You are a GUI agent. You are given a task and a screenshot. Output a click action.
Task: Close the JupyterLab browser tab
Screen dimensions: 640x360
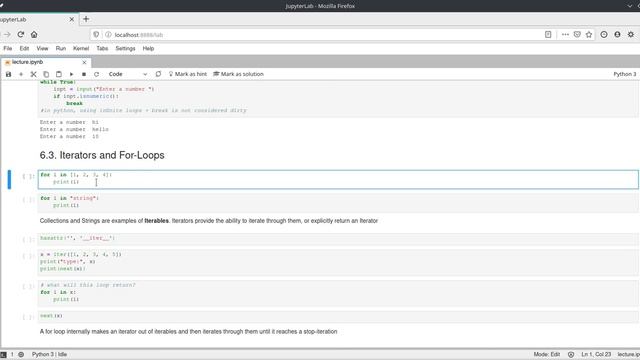[72, 19]
